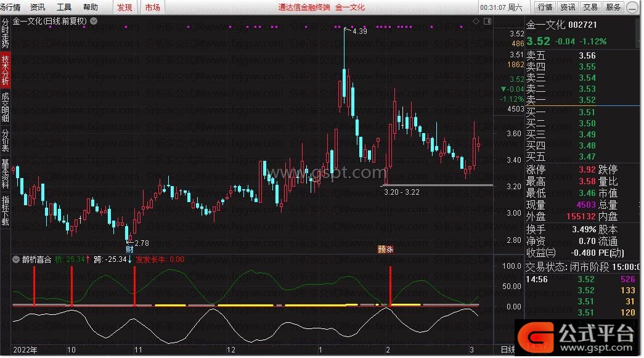The image size is (644, 358).
Task: Click the 收益 value -0.480
Action: coord(583,253)
